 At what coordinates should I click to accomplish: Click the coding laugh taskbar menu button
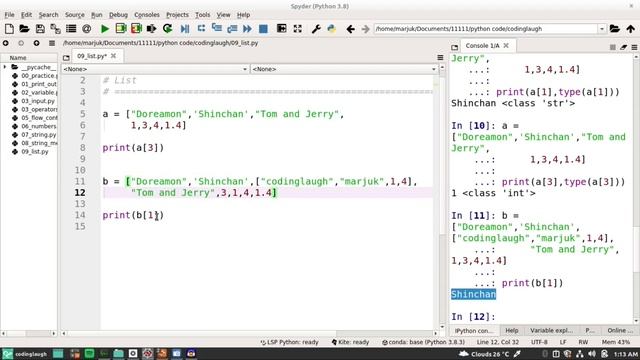tap(25, 354)
